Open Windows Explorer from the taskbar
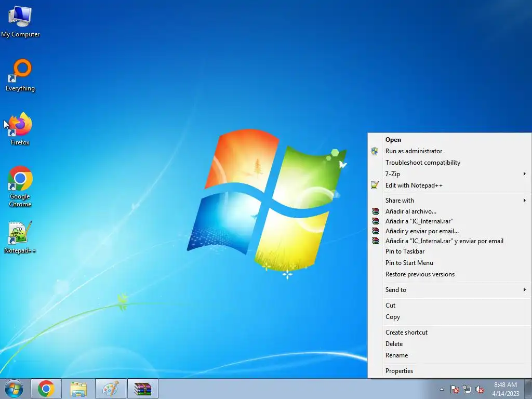 click(x=78, y=389)
